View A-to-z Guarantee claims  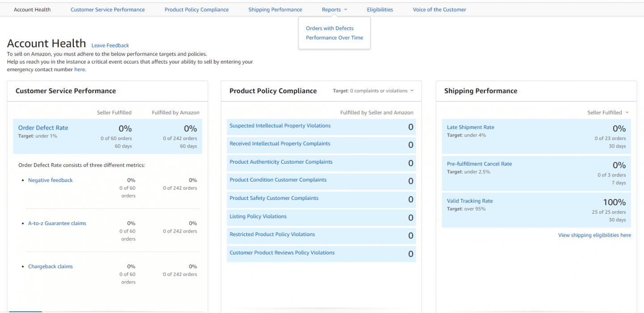[57, 223]
